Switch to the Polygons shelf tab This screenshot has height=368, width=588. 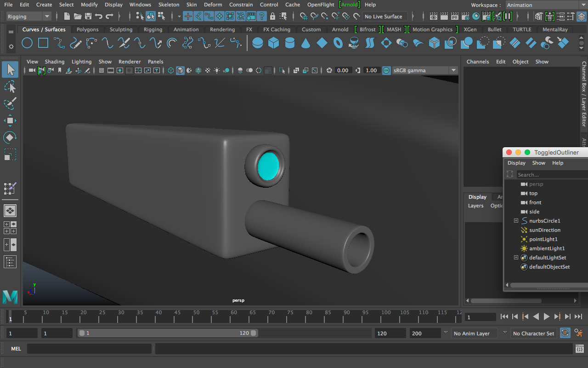[x=87, y=29]
